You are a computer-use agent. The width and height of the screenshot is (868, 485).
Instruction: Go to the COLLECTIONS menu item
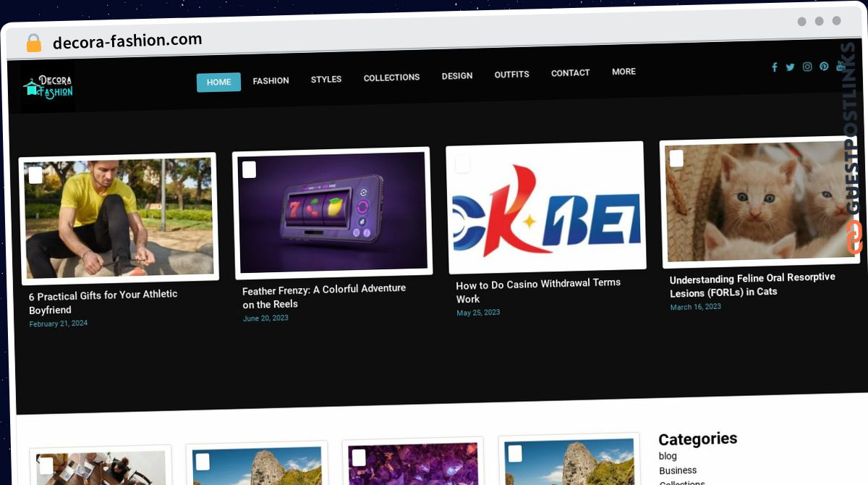click(x=391, y=77)
